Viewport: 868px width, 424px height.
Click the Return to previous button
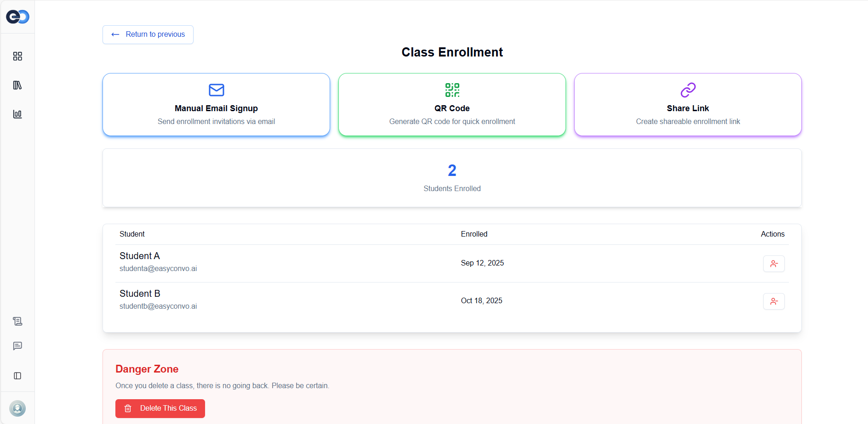click(x=148, y=34)
